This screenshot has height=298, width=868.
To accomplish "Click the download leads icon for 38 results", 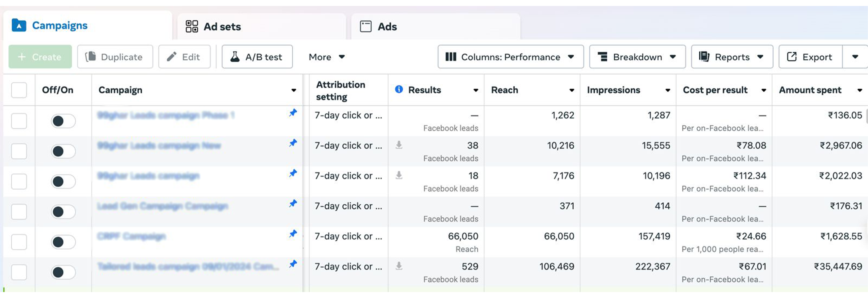I will pyautogui.click(x=399, y=145).
